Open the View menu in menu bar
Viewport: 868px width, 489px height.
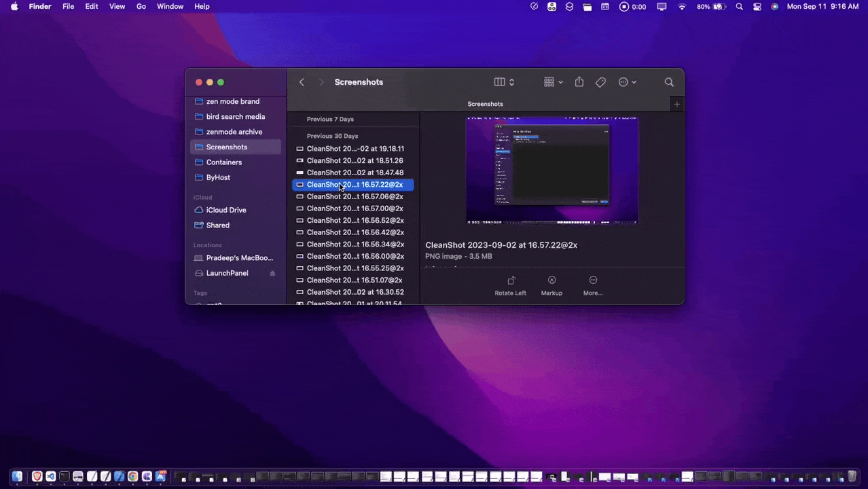117,6
